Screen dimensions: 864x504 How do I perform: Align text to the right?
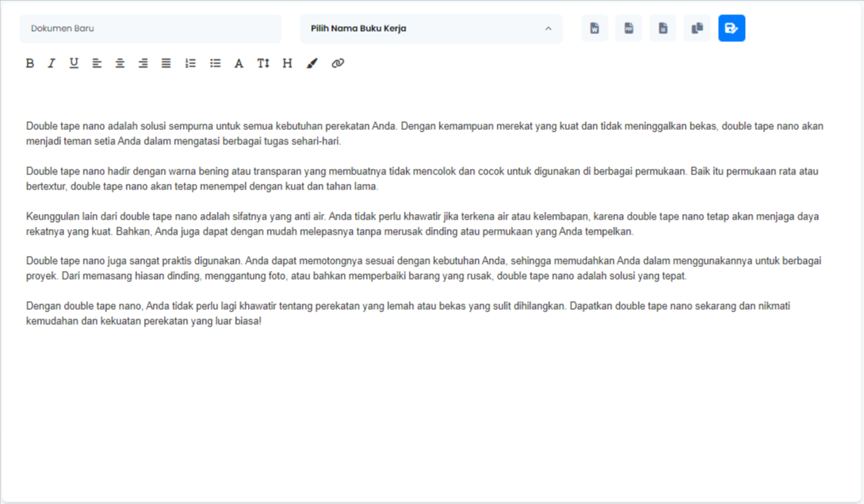point(143,63)
